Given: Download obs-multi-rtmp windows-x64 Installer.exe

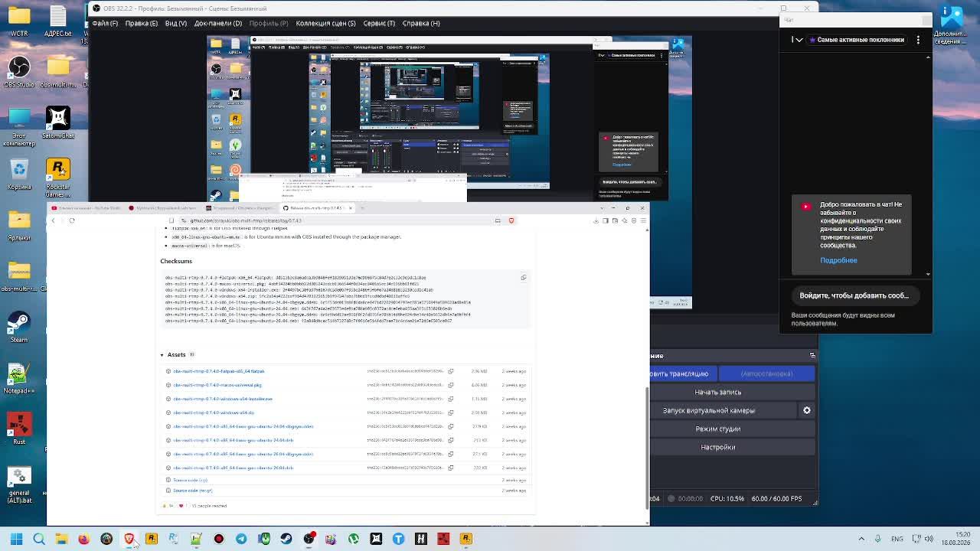Looking at the screenshot, I should point(223,399).
